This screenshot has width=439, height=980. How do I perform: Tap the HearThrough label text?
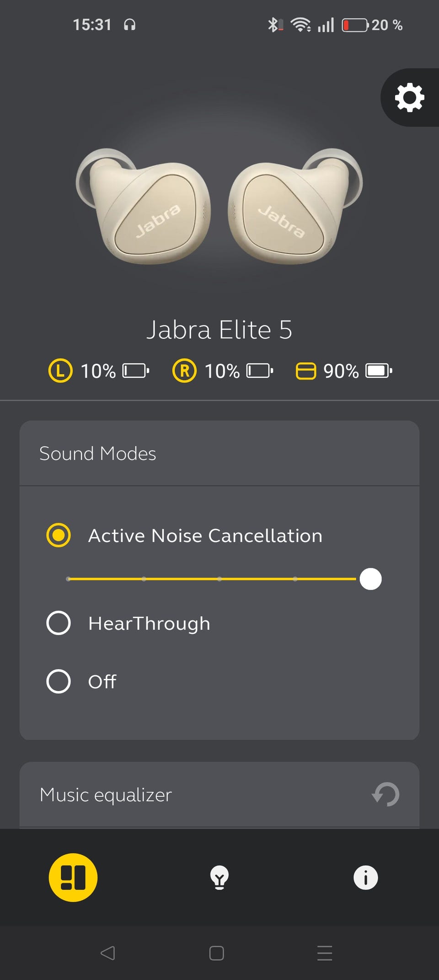[x=149, y=623]
